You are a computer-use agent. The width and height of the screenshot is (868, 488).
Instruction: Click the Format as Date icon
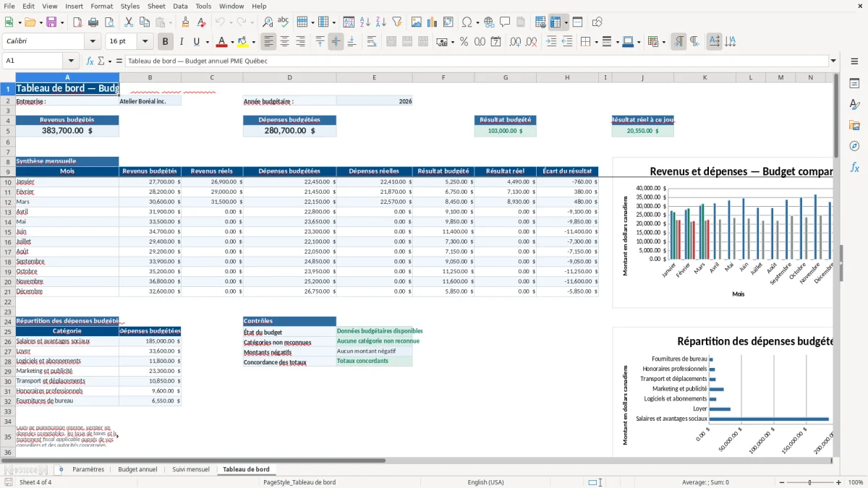click(495, 42)
